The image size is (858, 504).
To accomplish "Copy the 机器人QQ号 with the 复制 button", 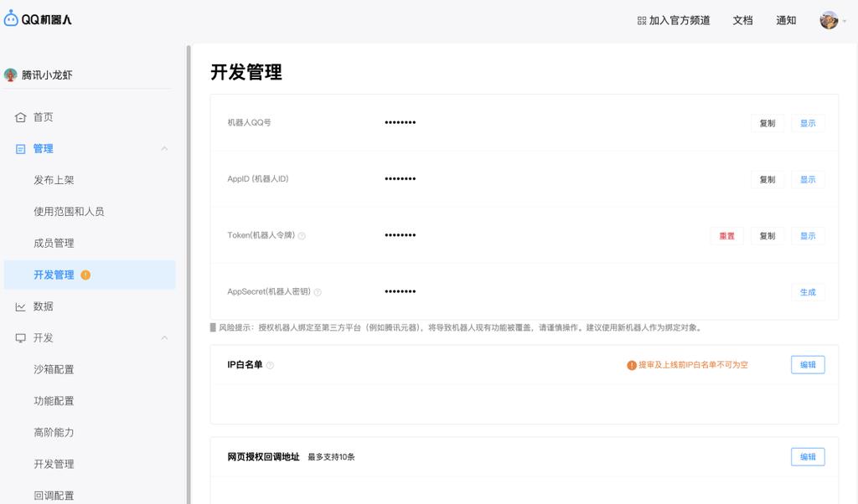I will [x=767, y=123].
